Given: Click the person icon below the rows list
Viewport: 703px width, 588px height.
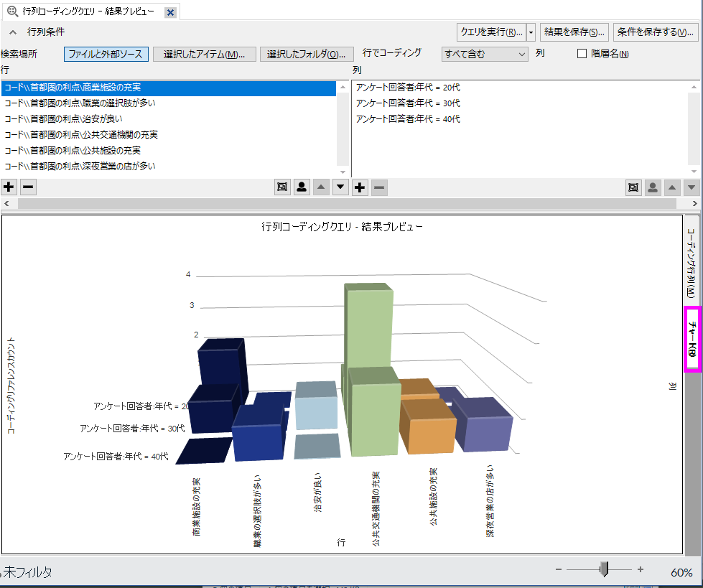Looking at the screenshot, I should pyautogui.click(x=302, y=187).
